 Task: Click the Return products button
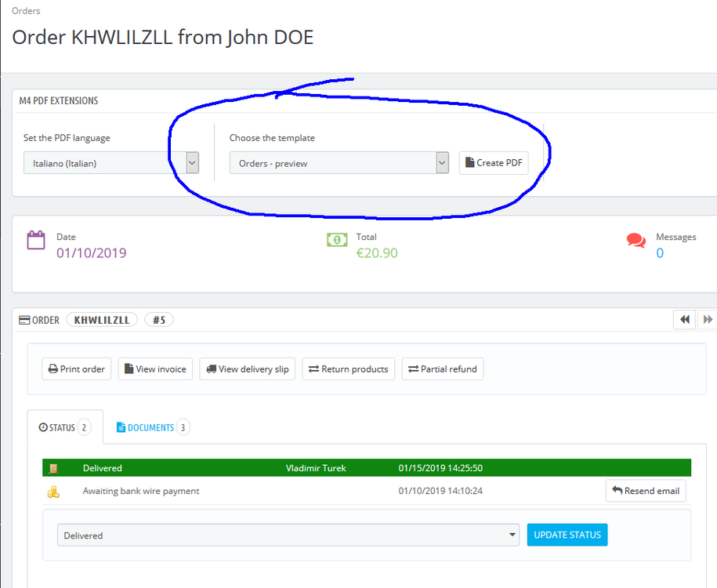click(349, 368)
